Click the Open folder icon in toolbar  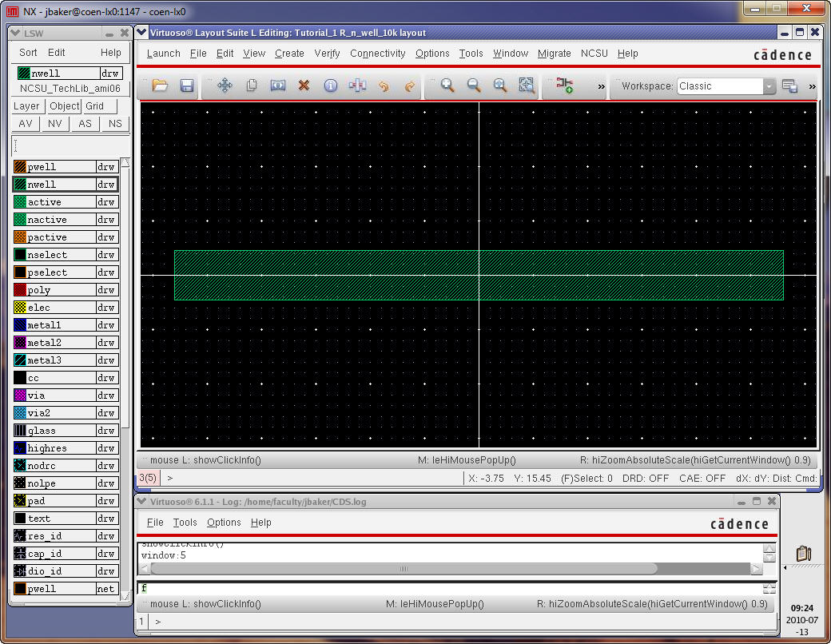[160, 85]
